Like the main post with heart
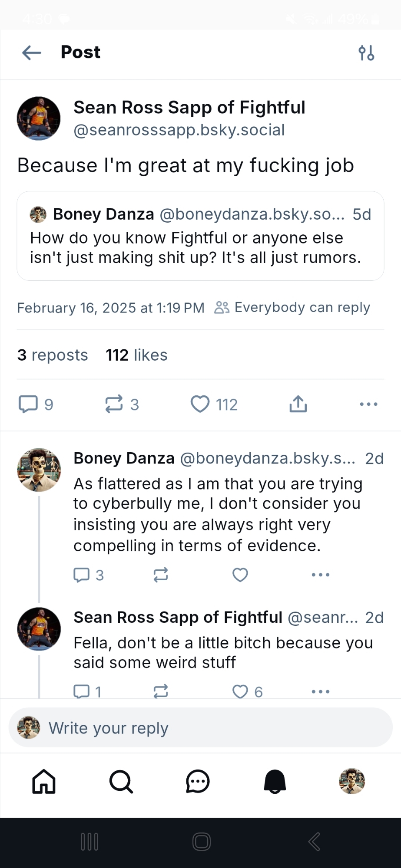This screenshot has width=401, height=868. (200, 404)
